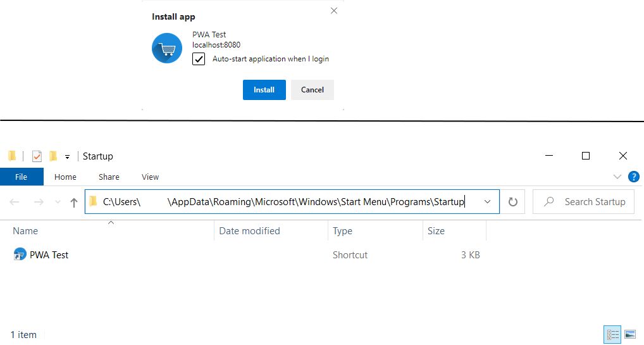This screenshot has width=644, height=345.
Task: Click the new folder quick access icon
Action: point(53,156)
